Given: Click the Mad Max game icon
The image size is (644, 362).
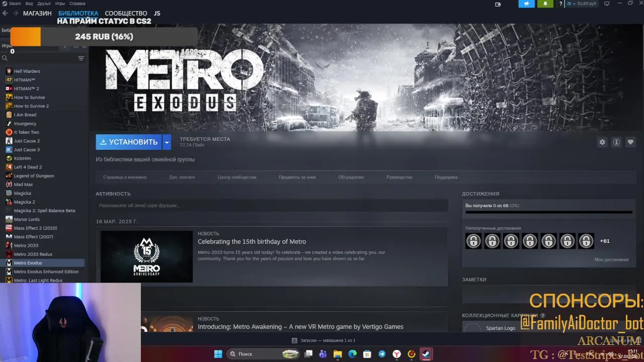Looking at the screenshot, I should 9,185.
